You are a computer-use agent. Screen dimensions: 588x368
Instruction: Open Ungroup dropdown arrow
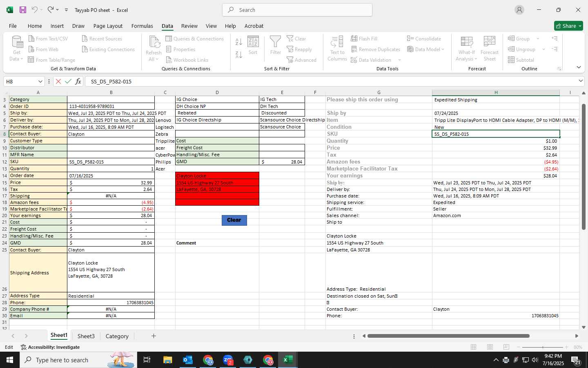point(543,49)
